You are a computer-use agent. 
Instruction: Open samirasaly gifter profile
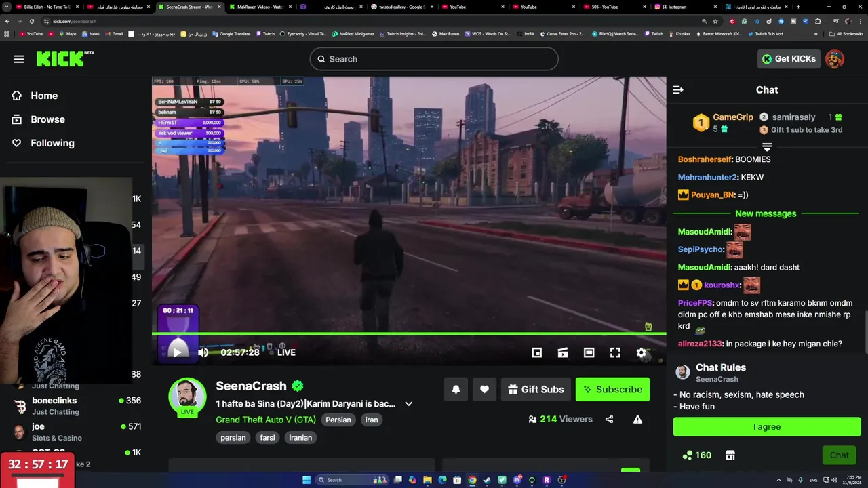coord(794,117)
